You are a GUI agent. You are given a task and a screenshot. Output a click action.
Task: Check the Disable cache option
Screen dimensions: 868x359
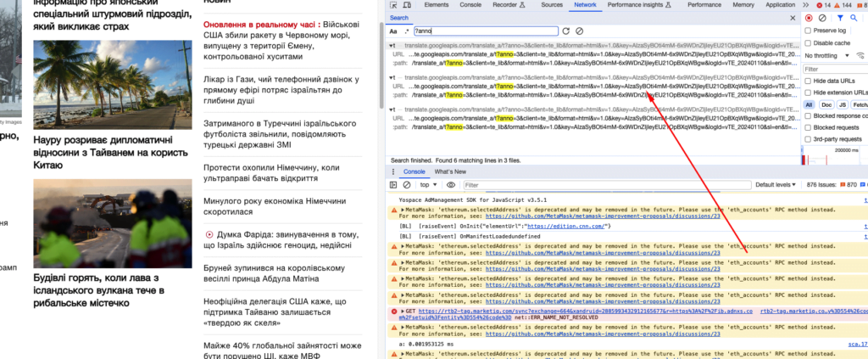click(x=808, y=42)
